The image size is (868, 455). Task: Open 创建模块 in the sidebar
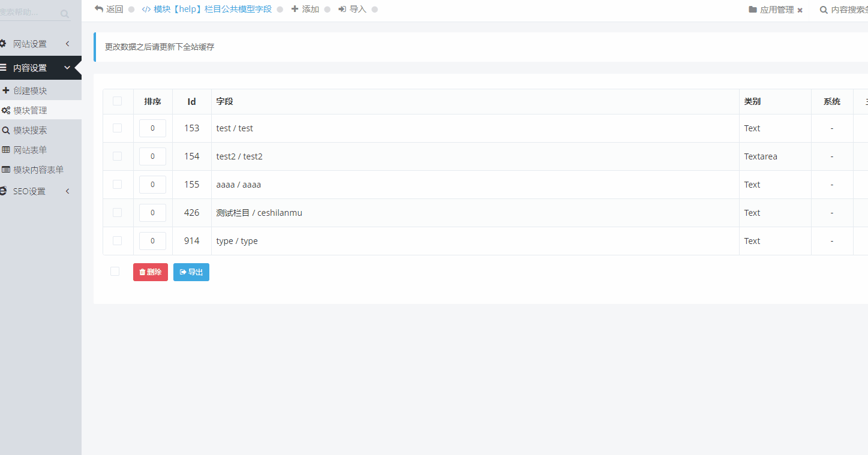click(x=41, y=91)
